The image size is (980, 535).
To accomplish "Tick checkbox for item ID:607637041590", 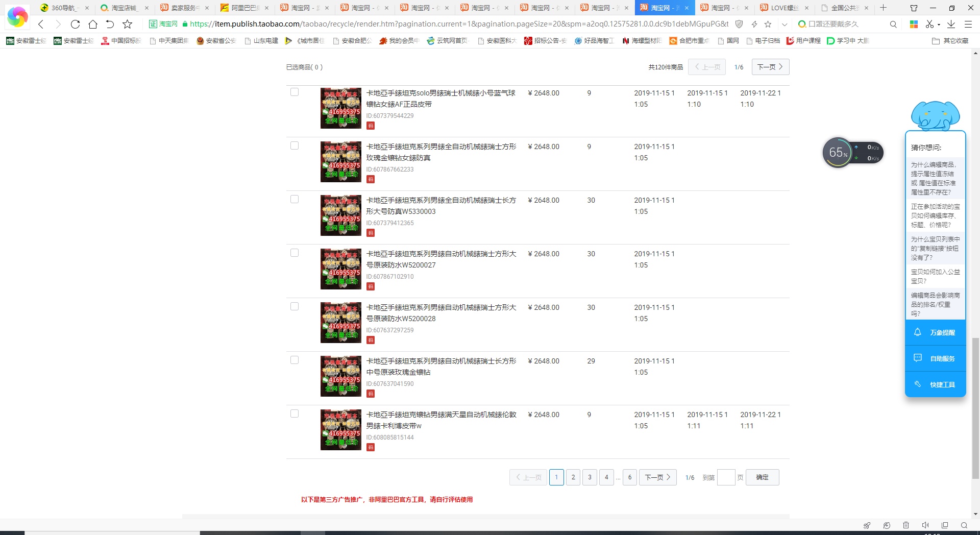I will pyautogui.click(x=295, y=360).
